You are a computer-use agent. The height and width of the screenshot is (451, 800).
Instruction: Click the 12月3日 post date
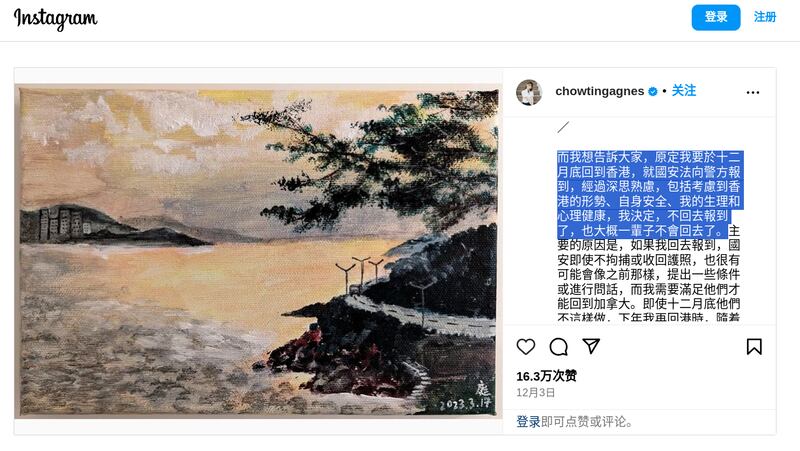(x=535, y=392)
